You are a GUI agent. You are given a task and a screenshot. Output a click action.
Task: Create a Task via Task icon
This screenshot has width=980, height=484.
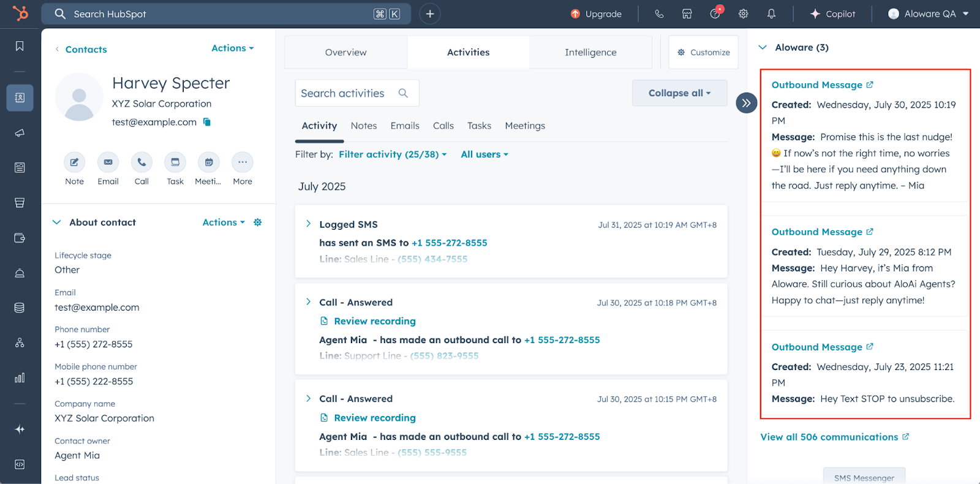tap(175, 162)
